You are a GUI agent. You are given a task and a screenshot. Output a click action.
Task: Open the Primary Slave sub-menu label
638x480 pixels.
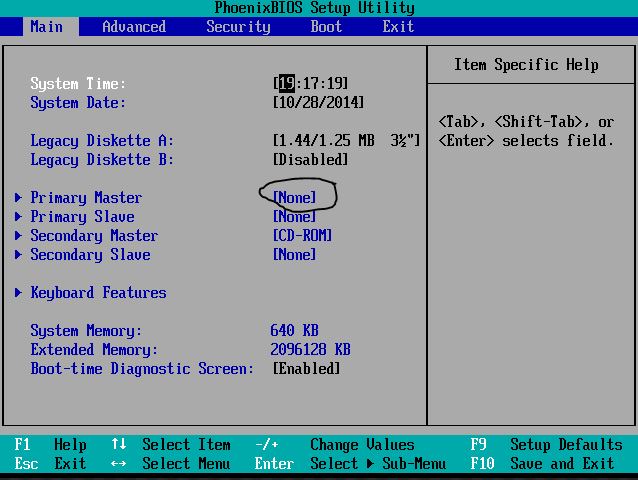click(x=82, y=216)
